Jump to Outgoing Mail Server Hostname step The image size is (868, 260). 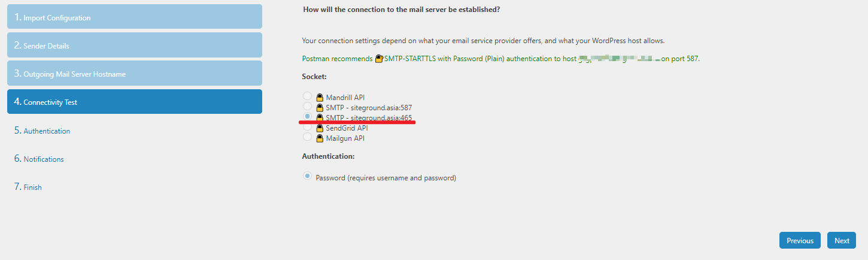pos(135,73)
